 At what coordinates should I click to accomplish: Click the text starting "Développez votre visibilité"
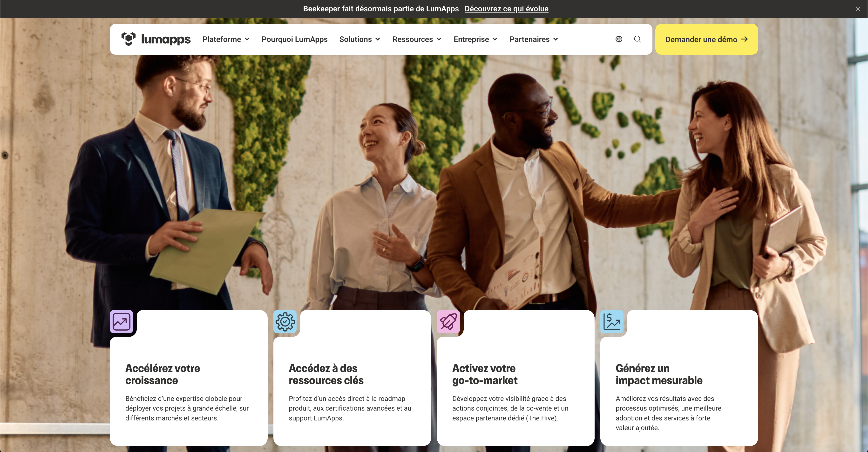click(x=510, y=408)
